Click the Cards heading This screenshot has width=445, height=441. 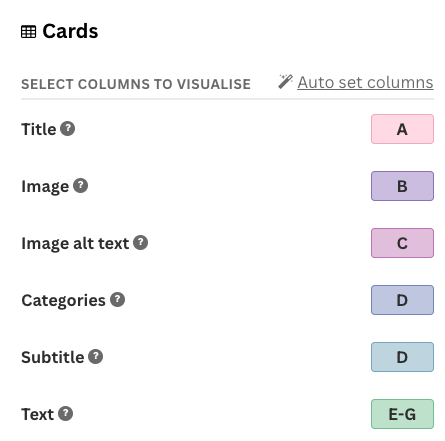point(70,31)
